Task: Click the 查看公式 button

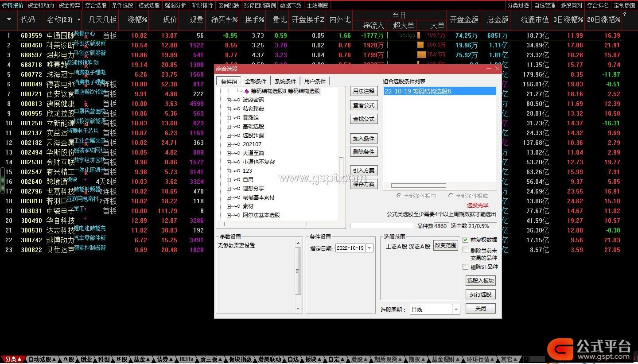Action: (x=364, y=105)
